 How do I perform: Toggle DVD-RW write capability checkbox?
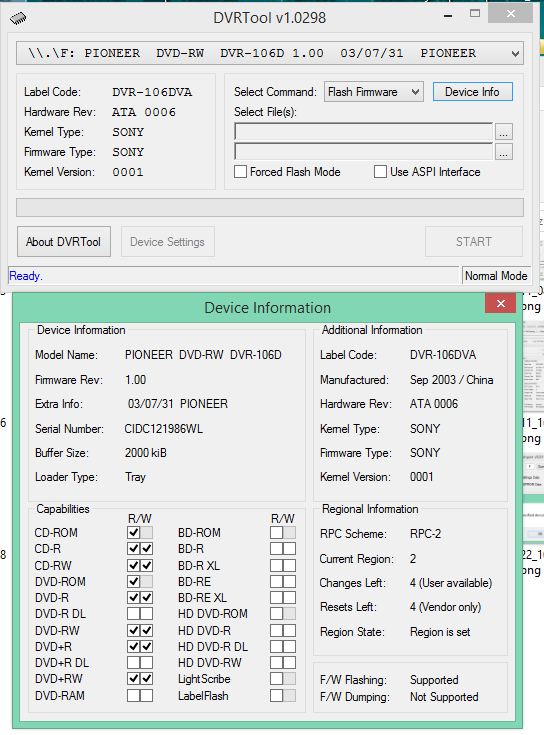147,630
